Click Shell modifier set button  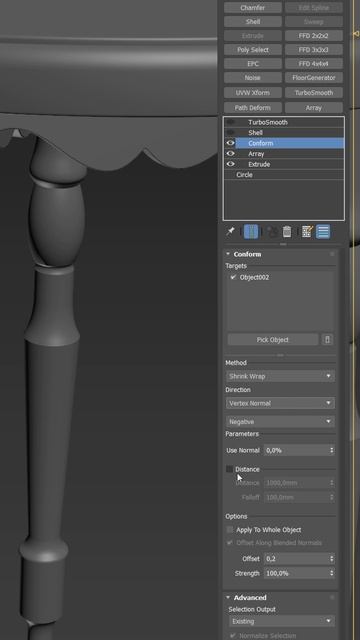253,22
